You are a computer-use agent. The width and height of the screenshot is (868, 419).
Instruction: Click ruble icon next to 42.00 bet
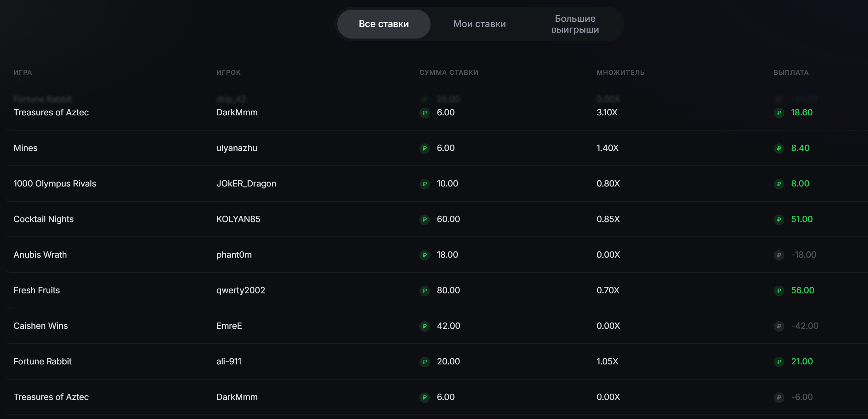(x=425, y=326)
